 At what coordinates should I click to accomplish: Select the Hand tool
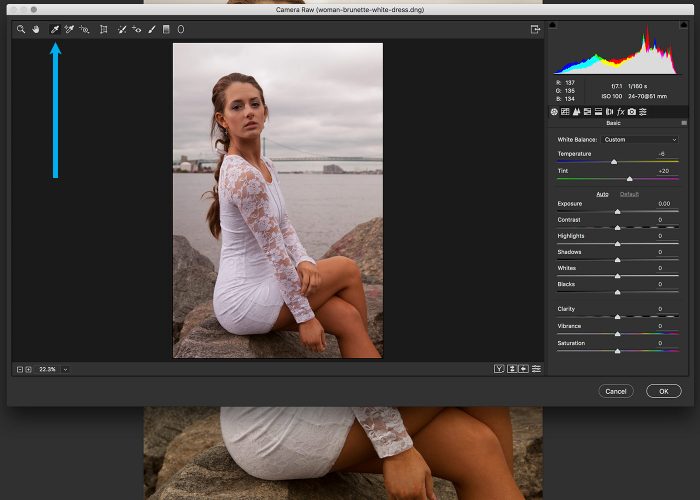click(35, 30)
